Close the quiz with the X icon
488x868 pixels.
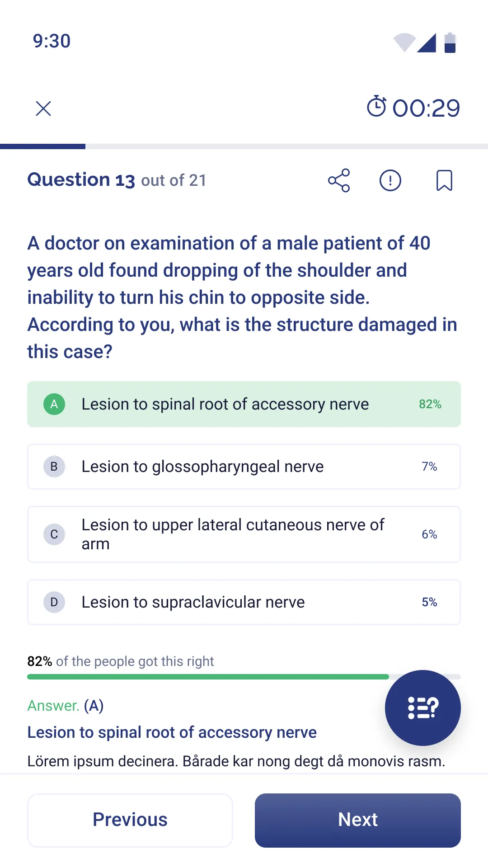[43, 108]
